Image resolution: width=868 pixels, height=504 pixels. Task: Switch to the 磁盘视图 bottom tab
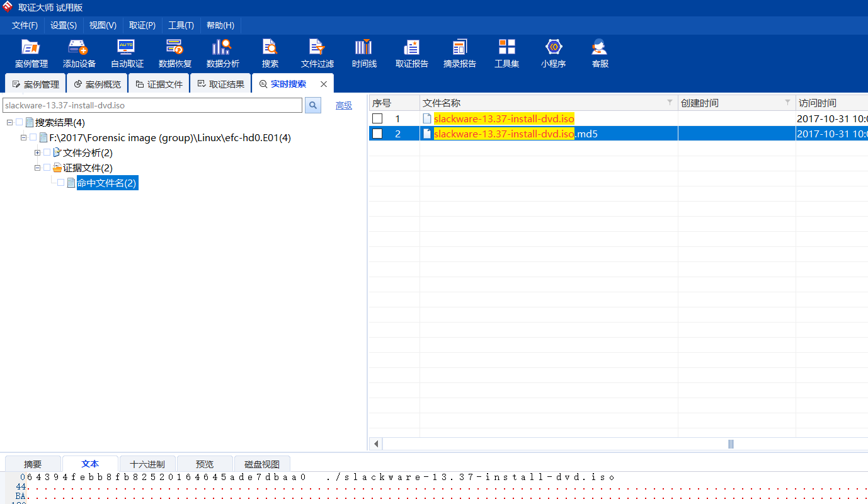[262, 464]
